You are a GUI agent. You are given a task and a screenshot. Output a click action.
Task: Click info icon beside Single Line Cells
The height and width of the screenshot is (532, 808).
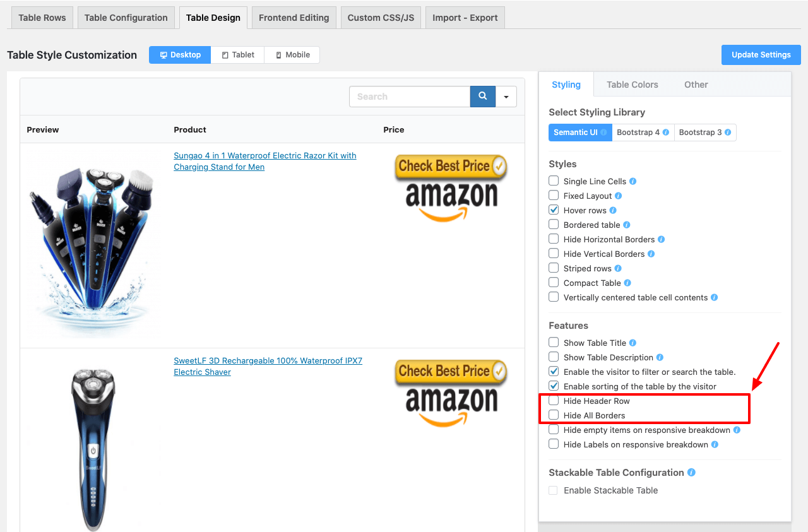(633, 181)
